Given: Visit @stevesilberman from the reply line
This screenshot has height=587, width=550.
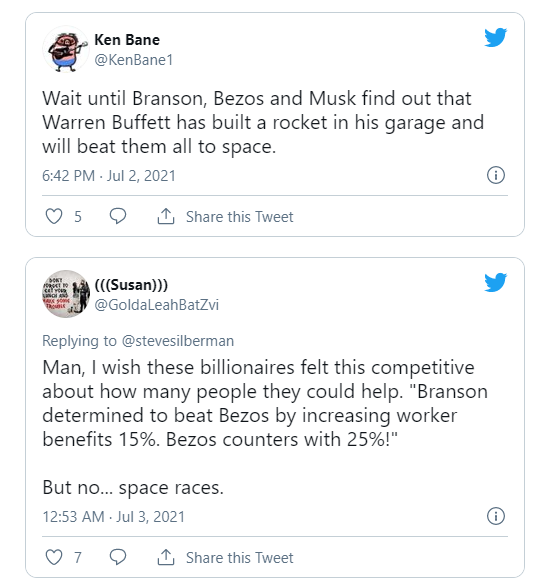Looking at the screenshot, I should 178,341.
